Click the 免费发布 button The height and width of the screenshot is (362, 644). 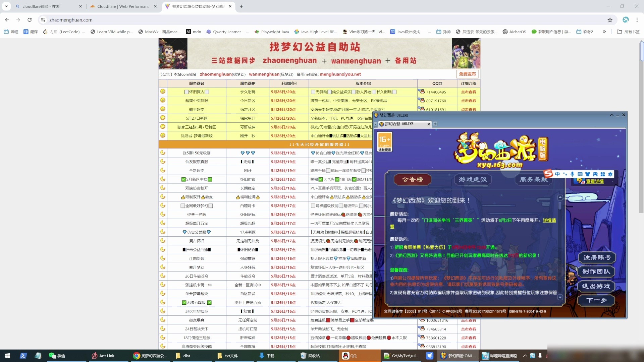467,74
